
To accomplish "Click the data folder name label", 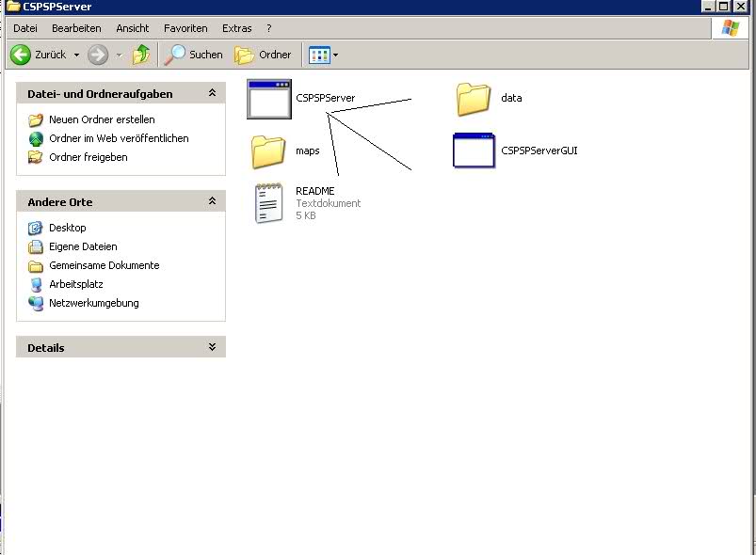I will [x=511, y=98].
